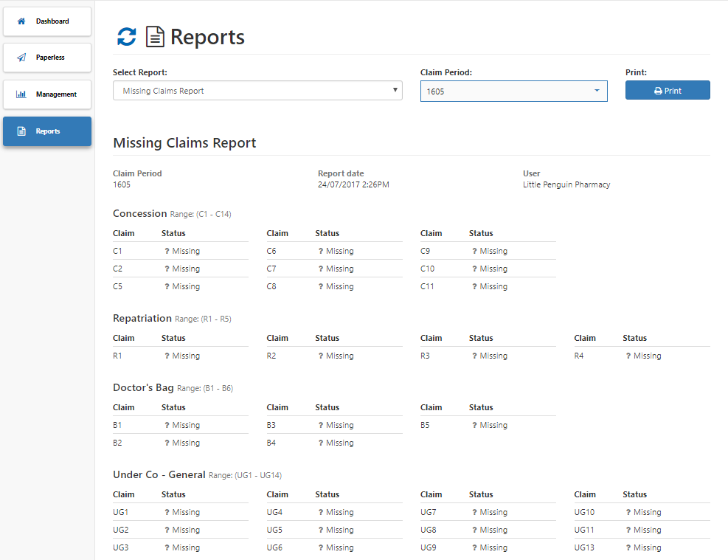The width and height of the screenshot is (728, 560).
Task: Expand the Claim Period dropdown
Action: 514,91
